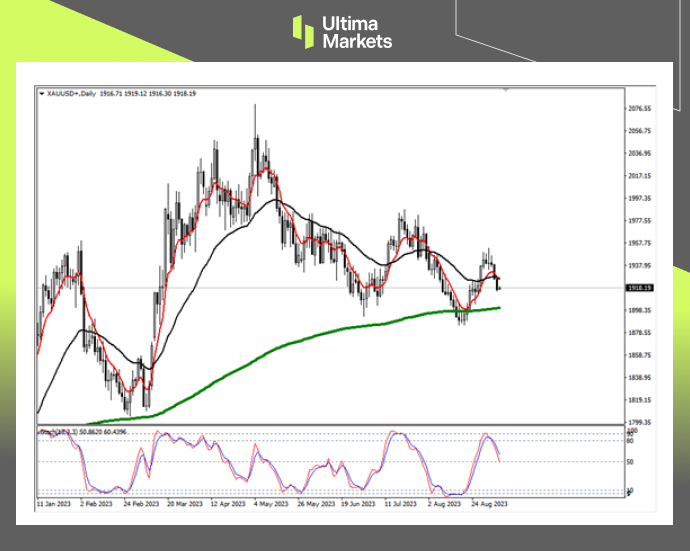Click the 2076.55 level on price axis
The height and width of the screenshot is (551, 690).
click(x=638, y=108)
